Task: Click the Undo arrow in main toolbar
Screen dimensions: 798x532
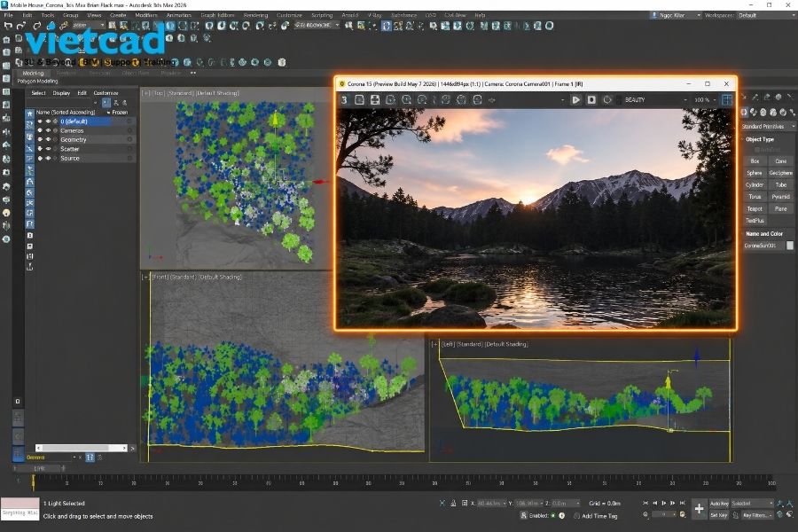Action: (8, 26)
